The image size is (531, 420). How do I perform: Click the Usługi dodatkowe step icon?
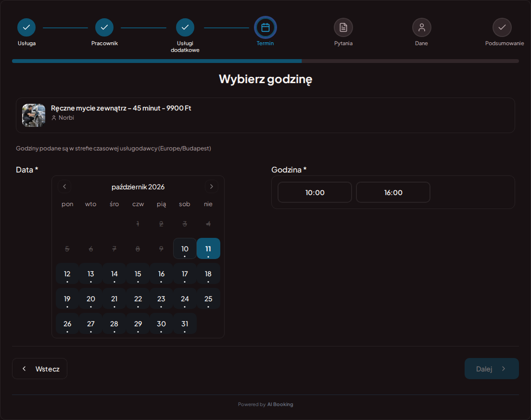(x=185, y=27)
